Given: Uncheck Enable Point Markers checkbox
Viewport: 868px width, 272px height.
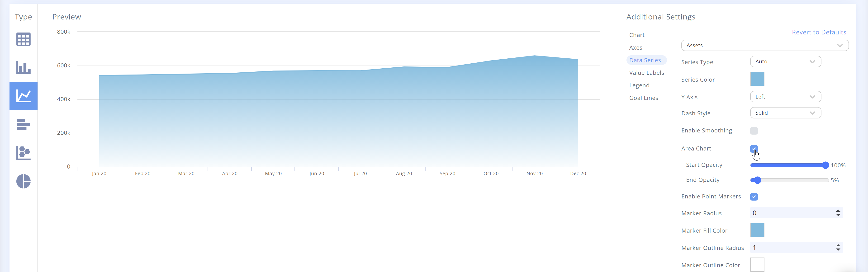Looking at the screenshot, I should 754,197.
